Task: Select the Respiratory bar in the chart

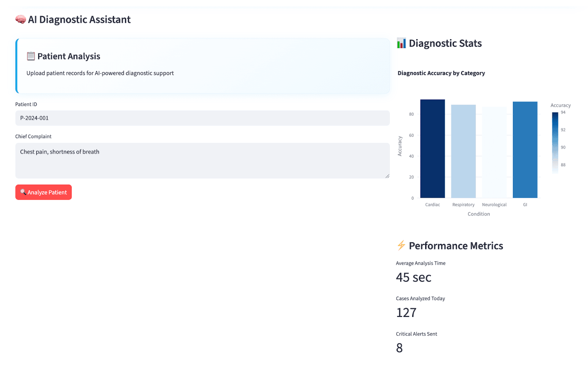Action: coord(463,151)
